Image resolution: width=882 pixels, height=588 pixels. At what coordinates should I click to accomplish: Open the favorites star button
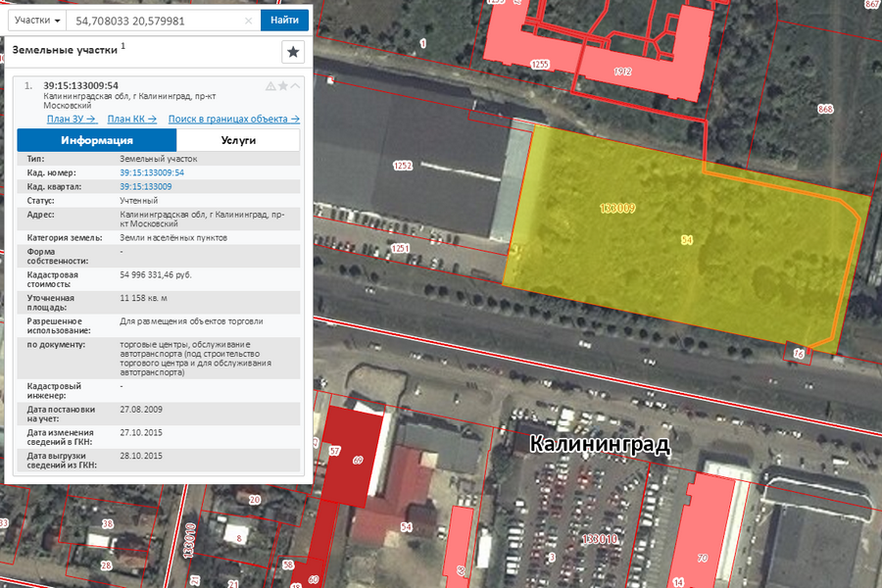coord(293,51)
